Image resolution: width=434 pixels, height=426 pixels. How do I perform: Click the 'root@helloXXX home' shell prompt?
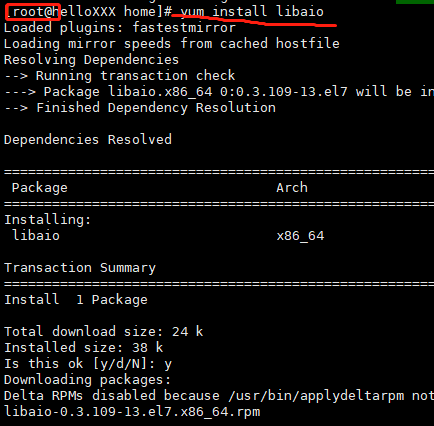[x=88, y=12]
